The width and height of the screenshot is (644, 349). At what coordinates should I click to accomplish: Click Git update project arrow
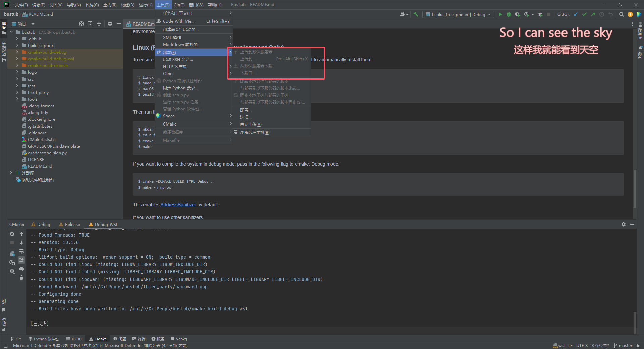[x=576, y=14]
